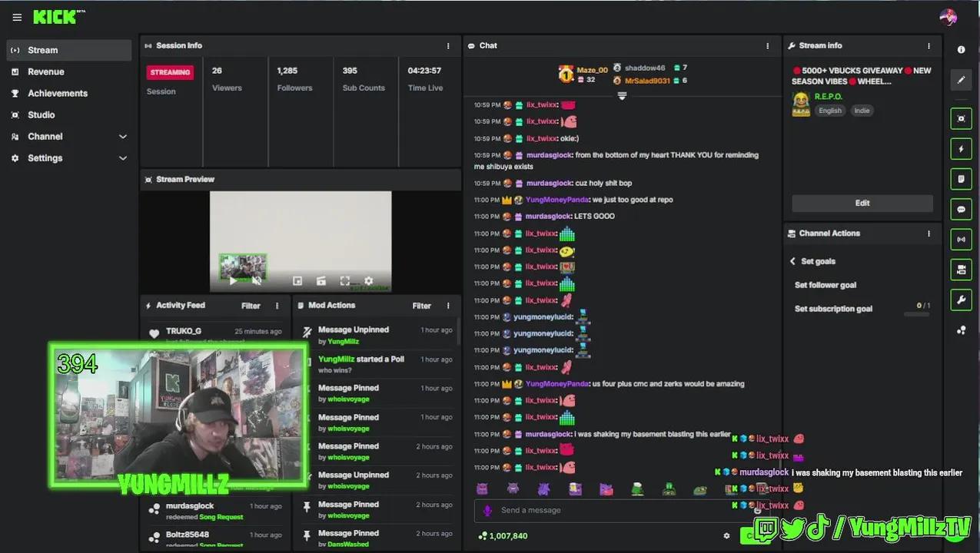Toggle theater mode on stream preview

tap(321, 281)
